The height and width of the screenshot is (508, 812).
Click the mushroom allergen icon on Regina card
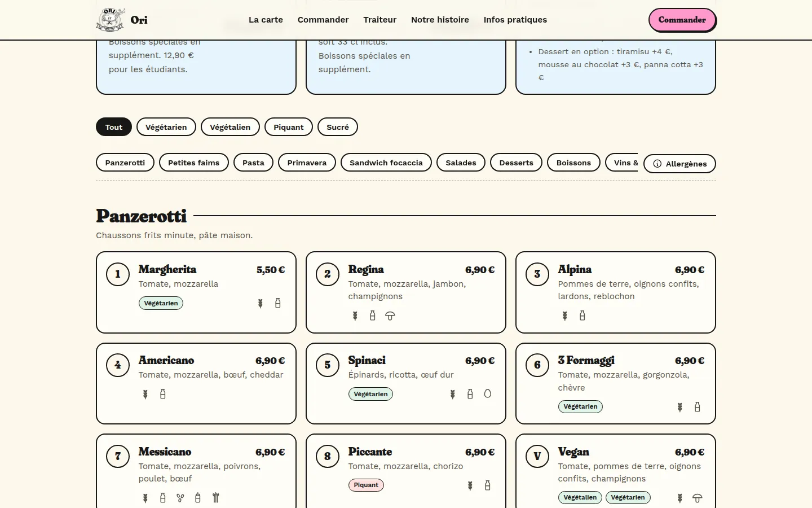coord(390,316)
